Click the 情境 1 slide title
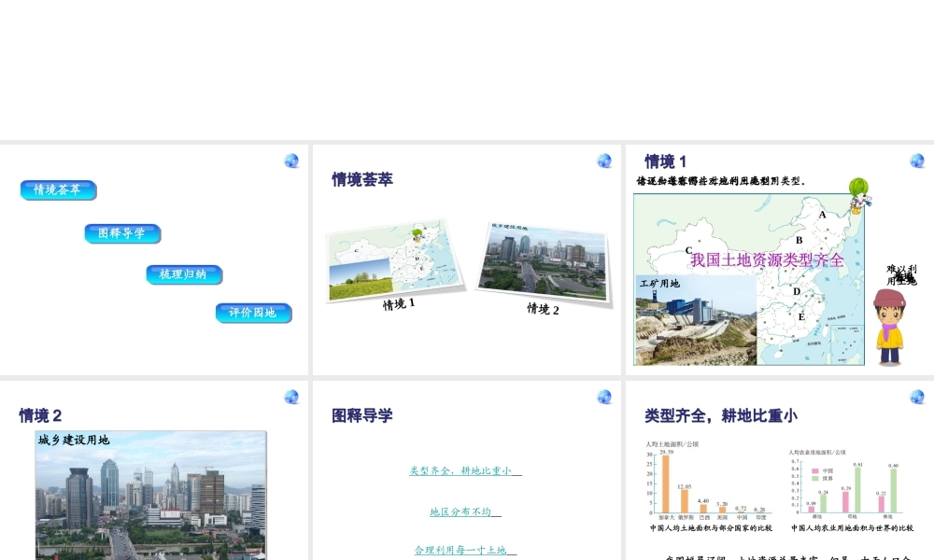Image resolution: width=934 pixels, height=560 pixels. (665, 161)
